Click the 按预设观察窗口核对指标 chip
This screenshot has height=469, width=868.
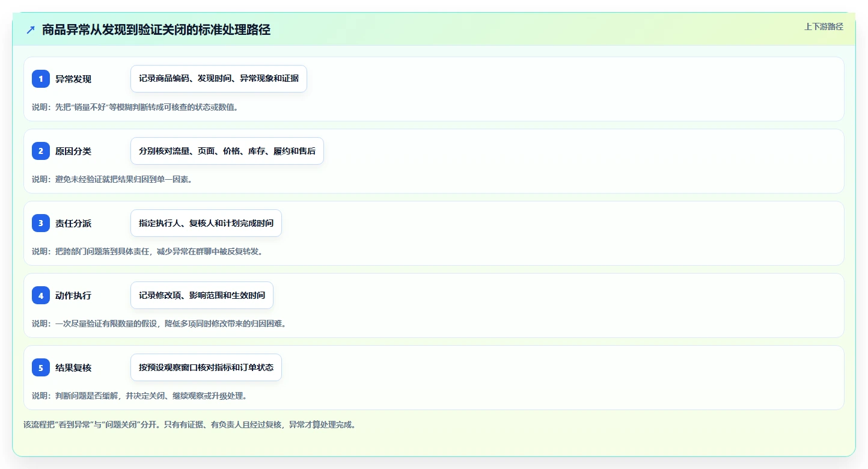point(206,367)
